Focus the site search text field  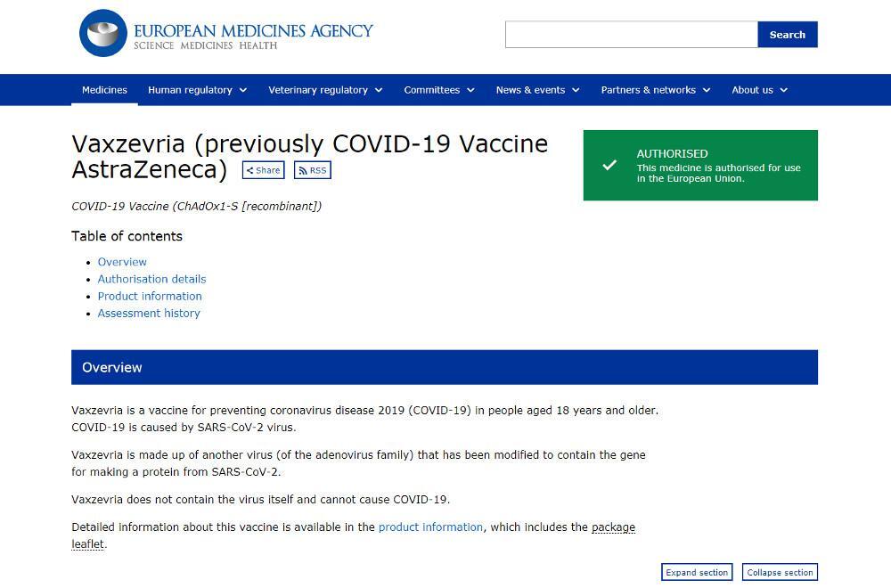pos(631,35)
